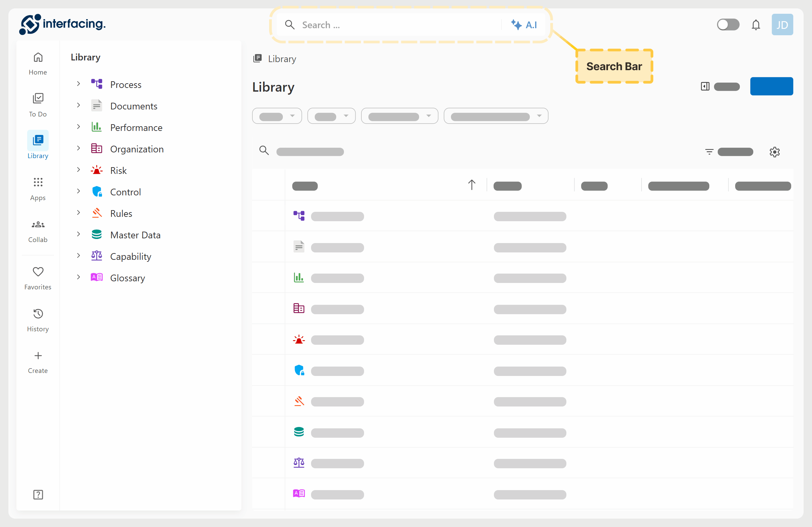Click the A.I search button

click(x=524, y=25)
